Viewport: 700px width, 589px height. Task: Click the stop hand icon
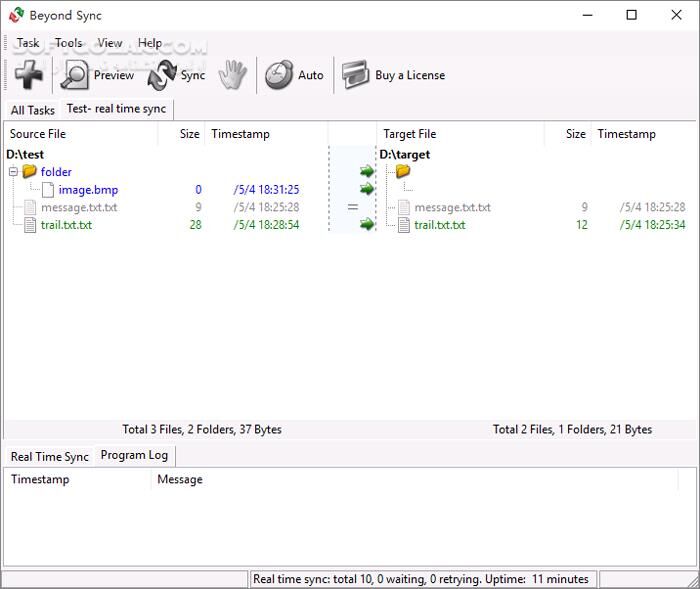233,75
